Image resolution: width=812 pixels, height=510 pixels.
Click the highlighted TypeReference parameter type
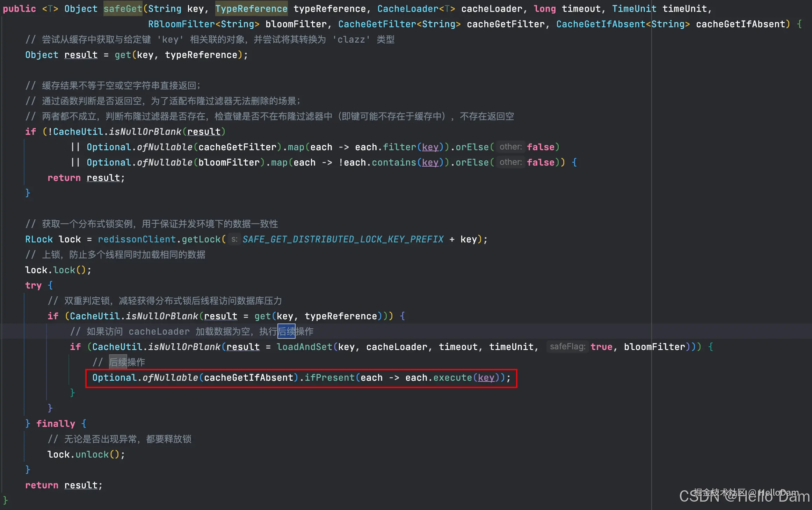pos(251,9)
